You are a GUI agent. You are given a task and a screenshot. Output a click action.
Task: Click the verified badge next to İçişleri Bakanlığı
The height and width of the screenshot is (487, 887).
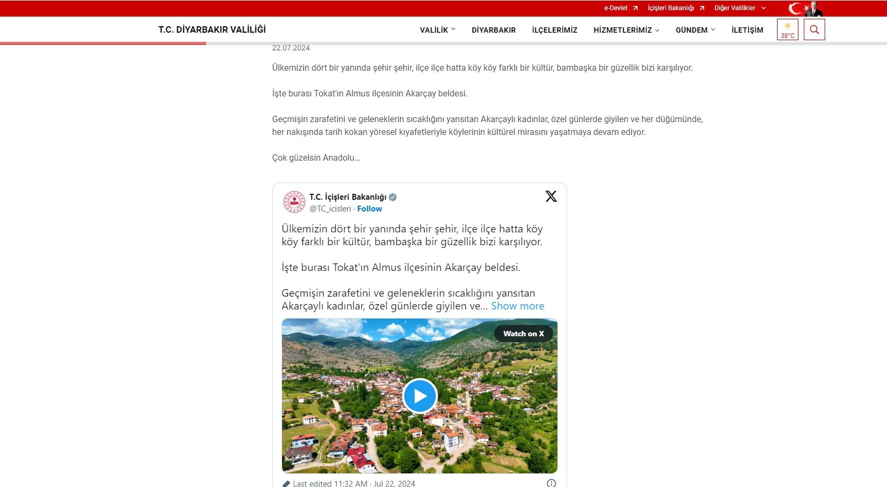(x=393, y=197)
